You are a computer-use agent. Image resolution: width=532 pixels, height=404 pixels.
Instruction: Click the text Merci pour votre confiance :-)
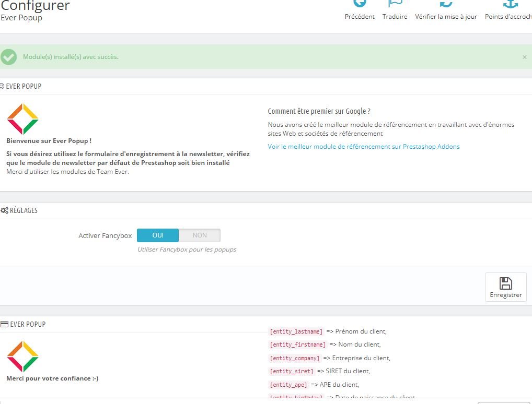(x=52, y=378)
